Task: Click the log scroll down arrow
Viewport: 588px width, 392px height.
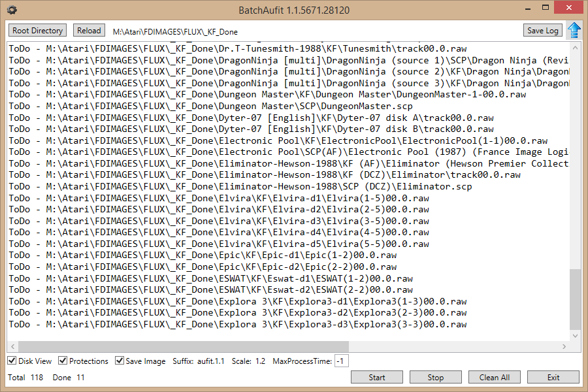Action: (x=575, y=336)
